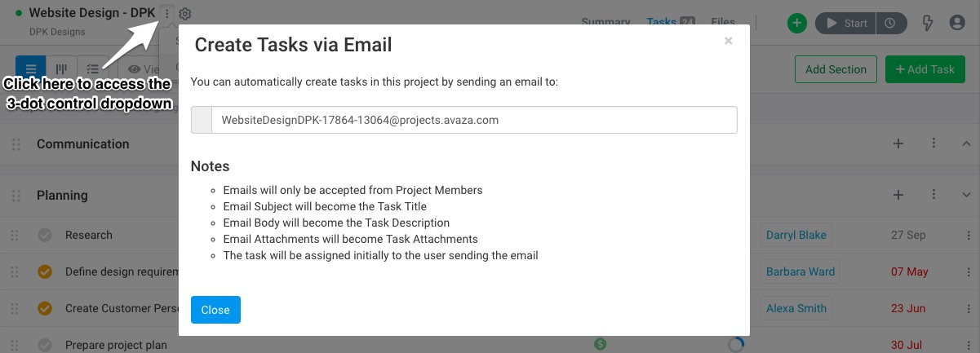Image resolution: width=980 pixels, height=353 pixels.
Task: Switch to list view icon
Action: point(31,69)
